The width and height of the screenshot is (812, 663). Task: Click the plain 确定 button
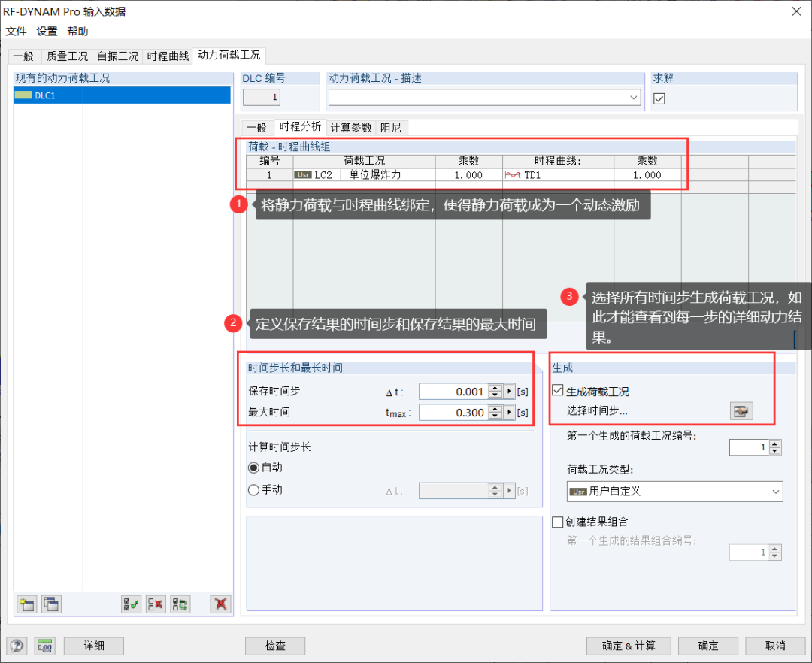pyautogui.click(x=708, y=646)
